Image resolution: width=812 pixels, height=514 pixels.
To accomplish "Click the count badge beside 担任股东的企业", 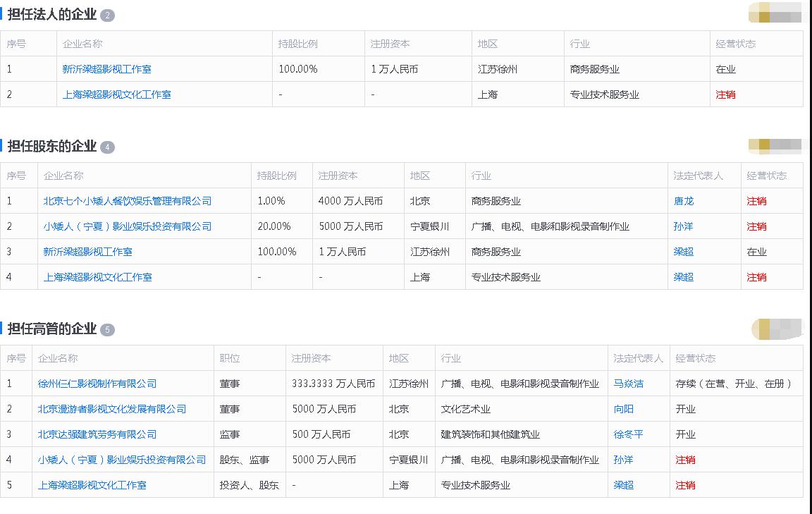I will click(x=107, y=147).
